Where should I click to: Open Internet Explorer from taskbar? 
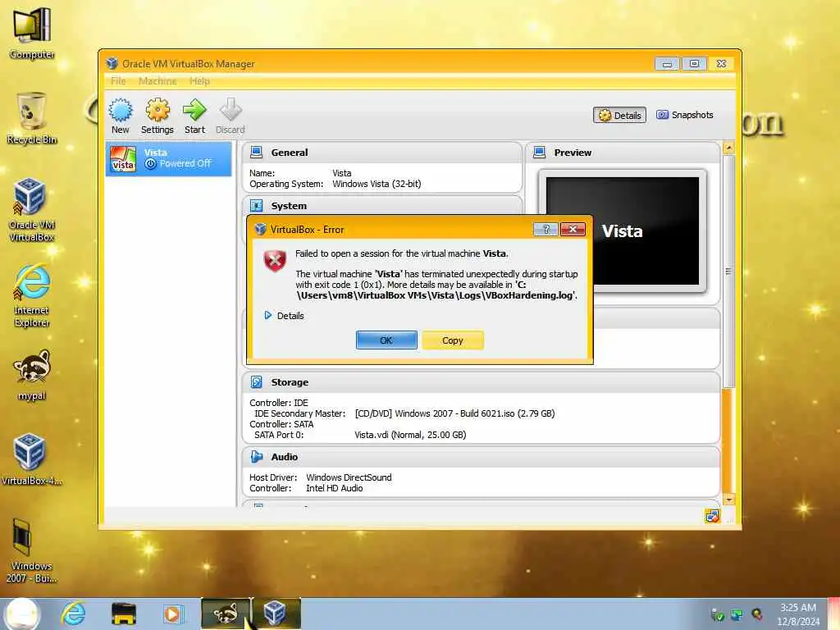click(73, 614)
